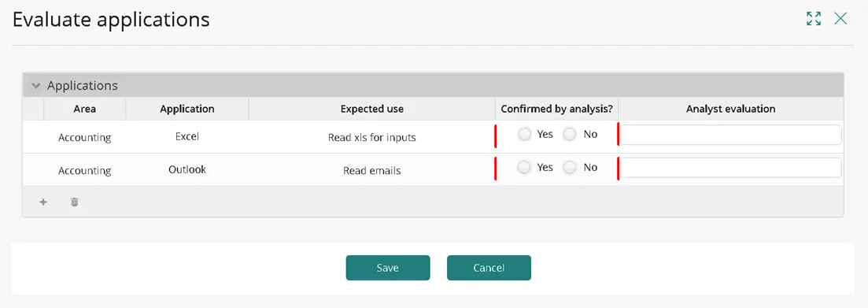The width and height of the screenshot is (868, 308).
Task: Click the Read emails expected use cell
Action: tap(372, 170)
